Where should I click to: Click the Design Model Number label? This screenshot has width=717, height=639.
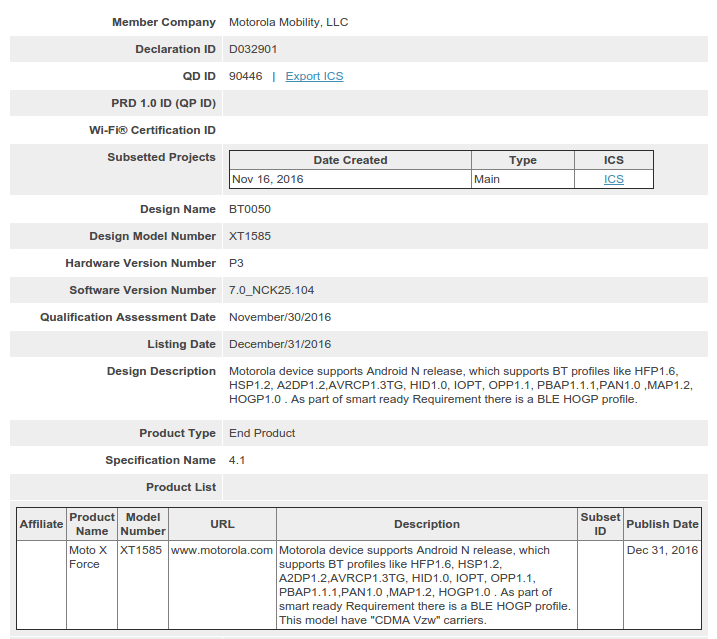(x=152, y=236)
